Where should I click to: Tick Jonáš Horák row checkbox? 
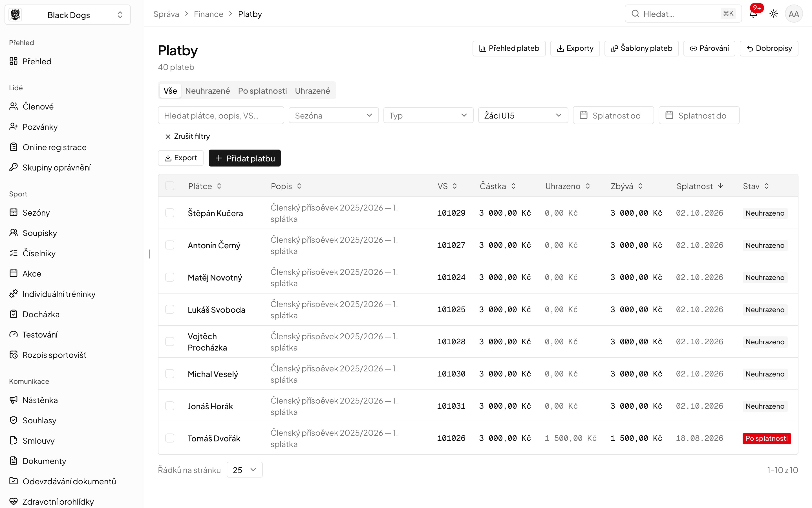point(170,406)
